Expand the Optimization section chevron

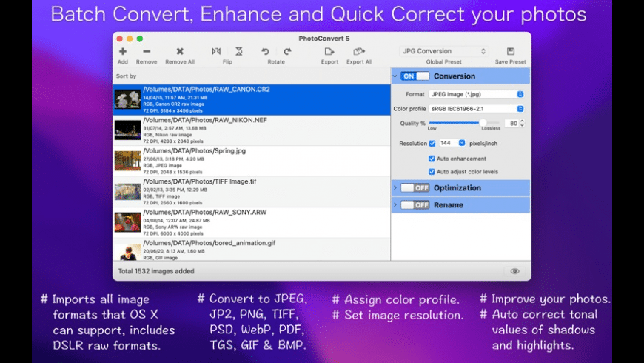(395, 188)
